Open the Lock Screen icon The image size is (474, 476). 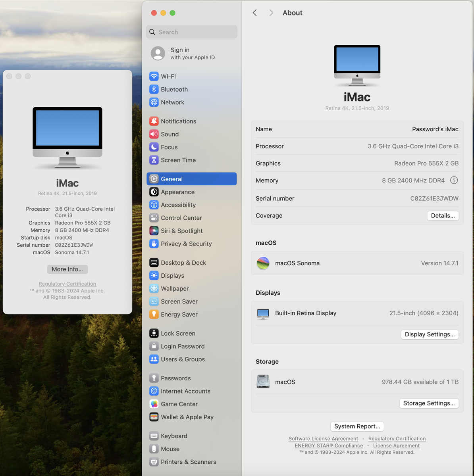pyautogui.click(x=154, y=333)
